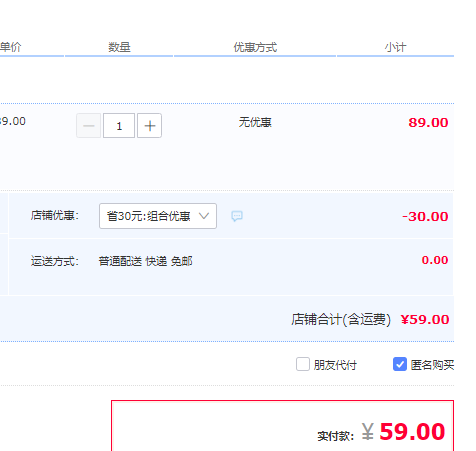Click the minus quantity button
Screen dimensions: 476x451
tap(88, 126)
